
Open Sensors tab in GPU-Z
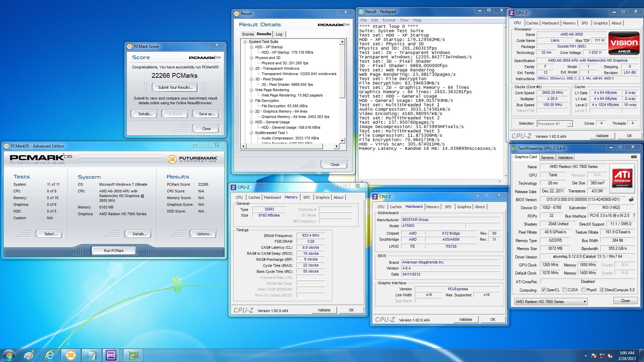point(547,158)
